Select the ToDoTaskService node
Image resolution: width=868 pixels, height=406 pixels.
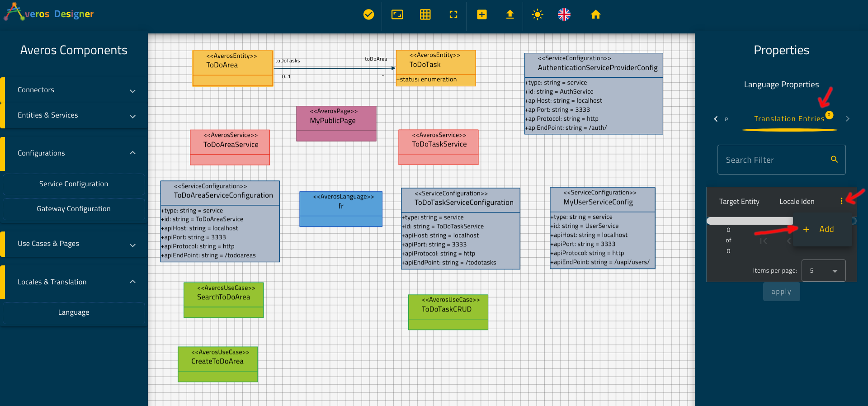(x=439, y=147)
